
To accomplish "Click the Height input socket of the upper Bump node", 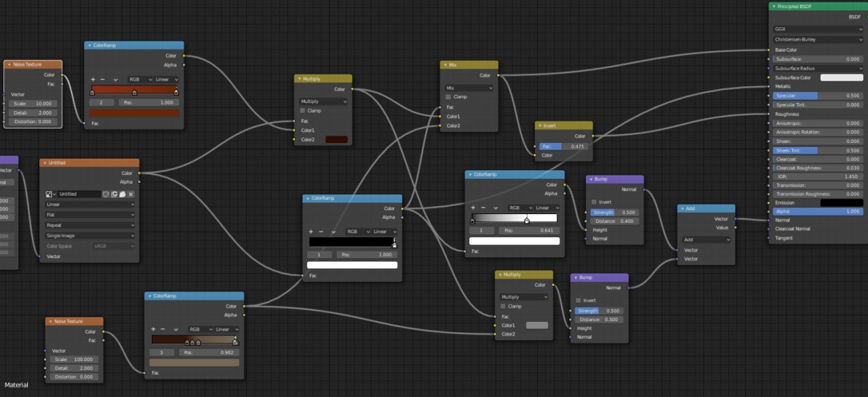I will 587,230.
